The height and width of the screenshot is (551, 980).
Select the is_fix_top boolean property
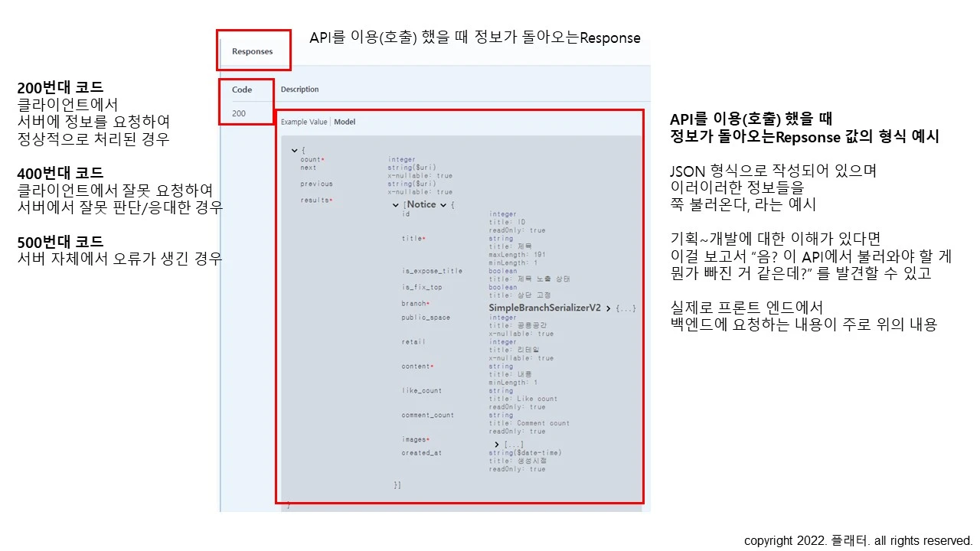point(422,287)
